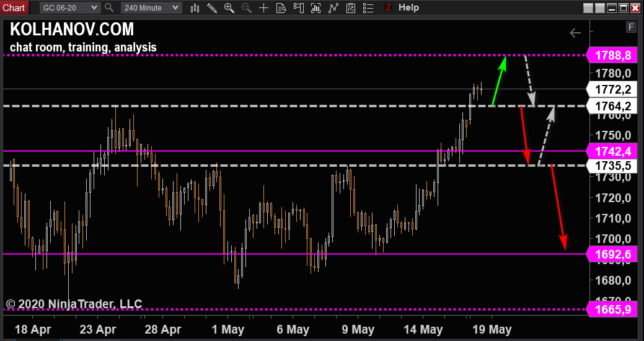The image size is (644, 341).
Task: Click the red Z toolbar icon
Action: [388, 8]
